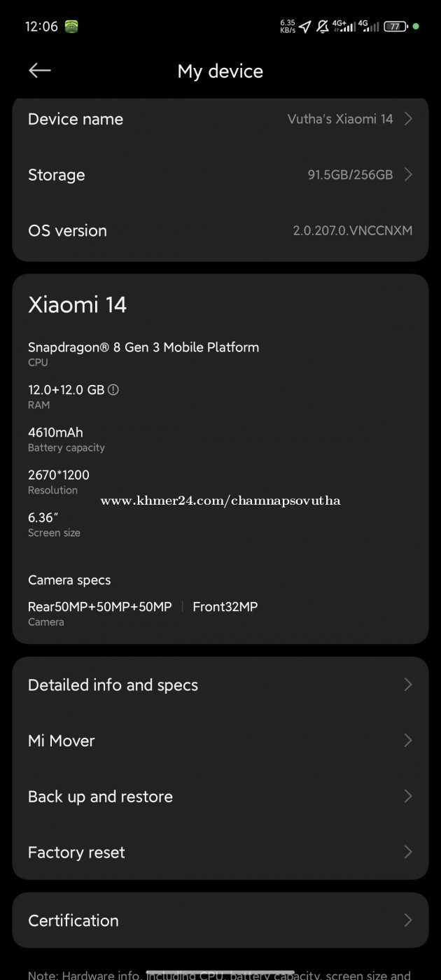Tap Vutha's Xiaomi 14 device name value

pos(340,119)
